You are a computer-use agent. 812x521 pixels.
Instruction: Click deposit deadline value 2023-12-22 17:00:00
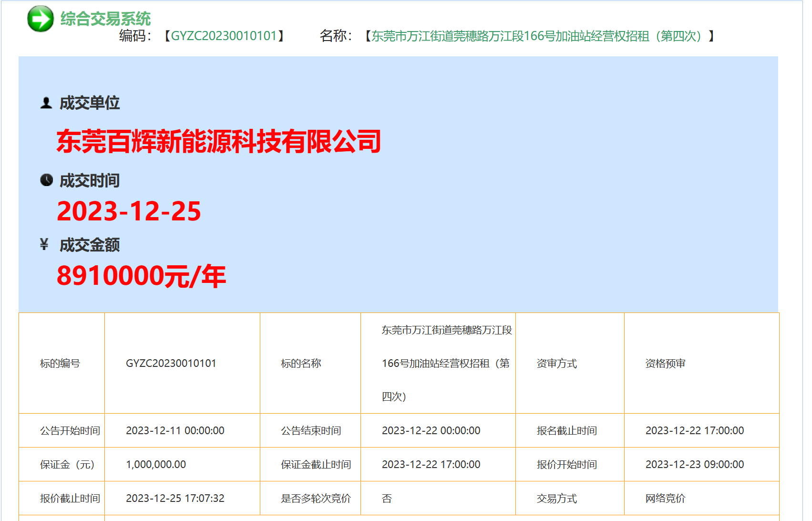click(431, 465)
